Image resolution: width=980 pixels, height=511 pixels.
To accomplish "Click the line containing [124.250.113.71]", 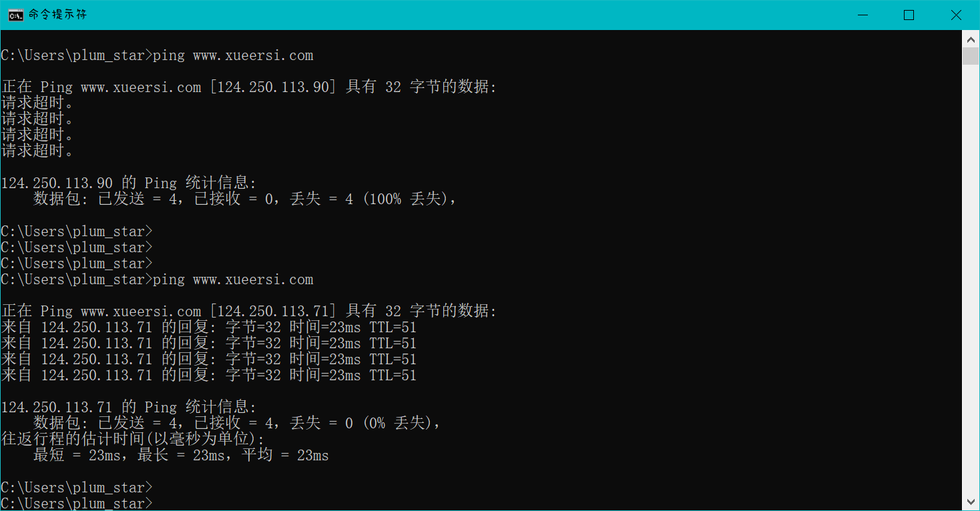I will pyautogui.click(x=249, y=312).
